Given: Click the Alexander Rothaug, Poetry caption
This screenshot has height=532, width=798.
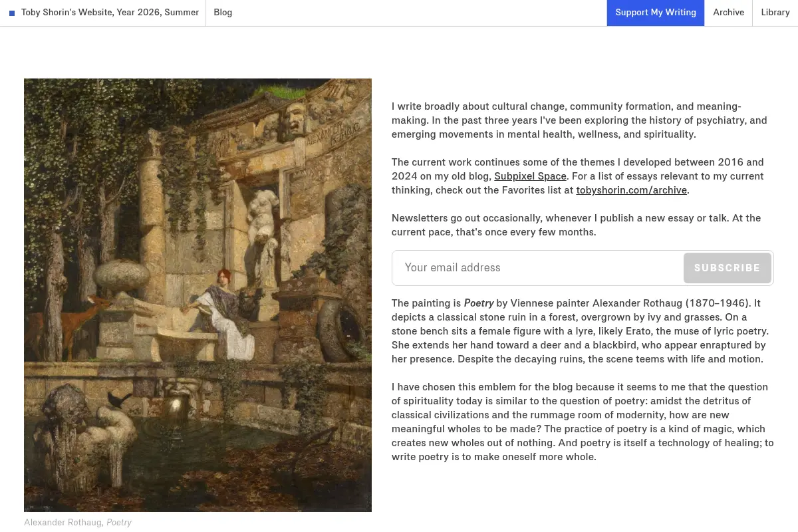Looking at the screenshot, I should pos(78,523).
